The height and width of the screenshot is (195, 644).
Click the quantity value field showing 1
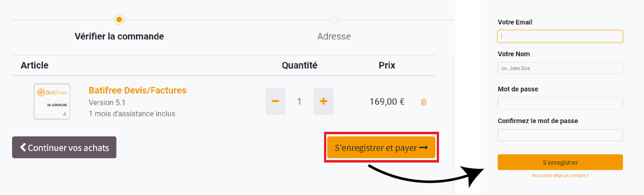tap(299, 102)
